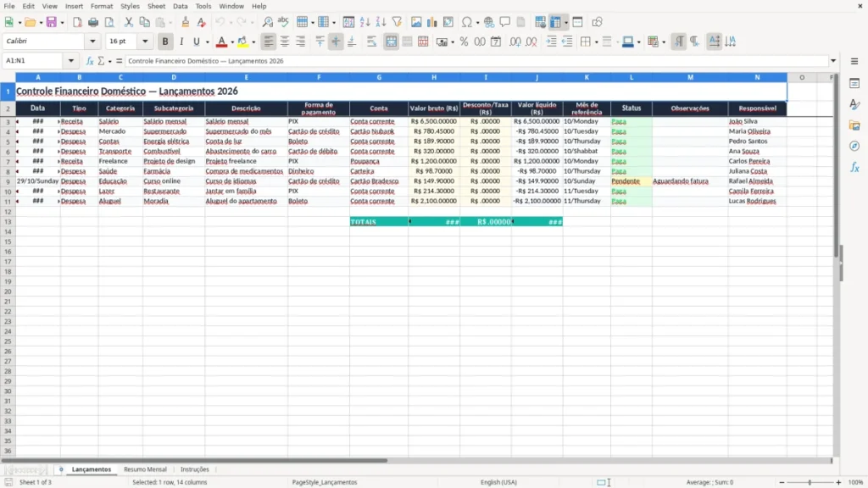The height and width of the screenshot is (488, 868).
Task: Insert hyperlink globe icon
Action: (x=489, y=22)
